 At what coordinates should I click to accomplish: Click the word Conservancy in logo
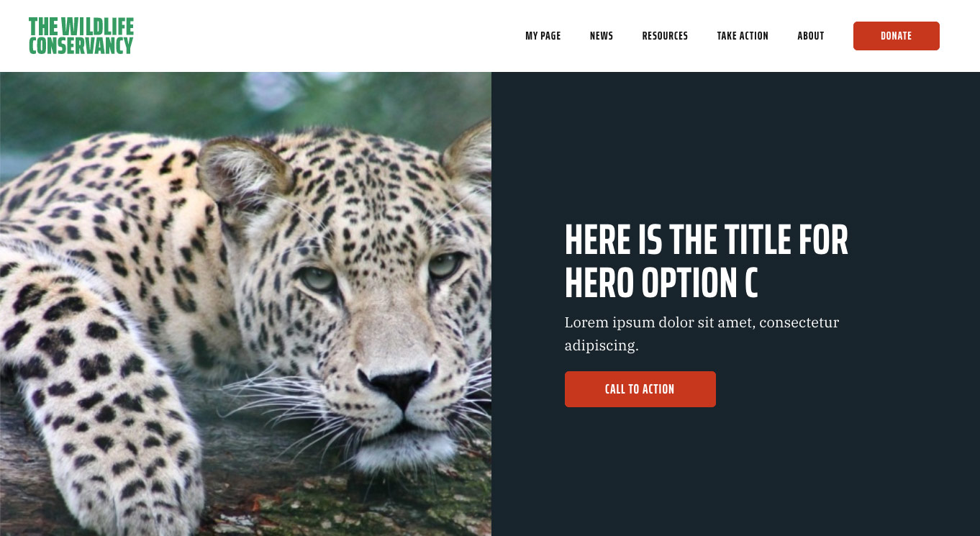81,45
